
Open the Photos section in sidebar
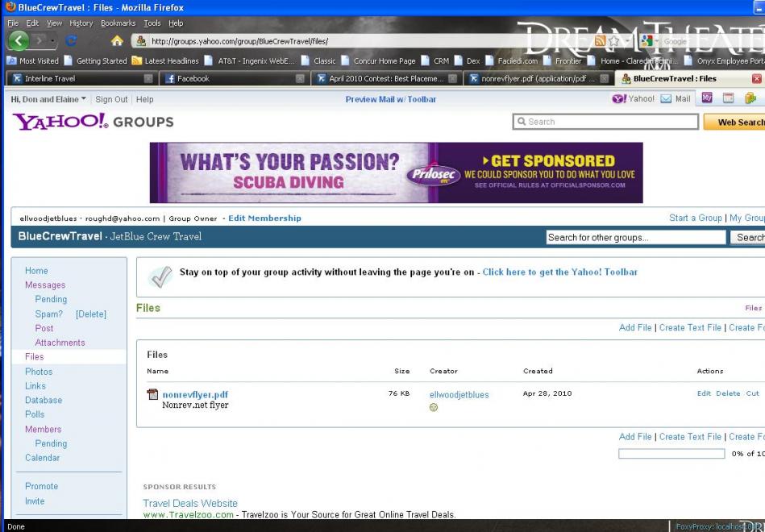(x=39, y=372)
